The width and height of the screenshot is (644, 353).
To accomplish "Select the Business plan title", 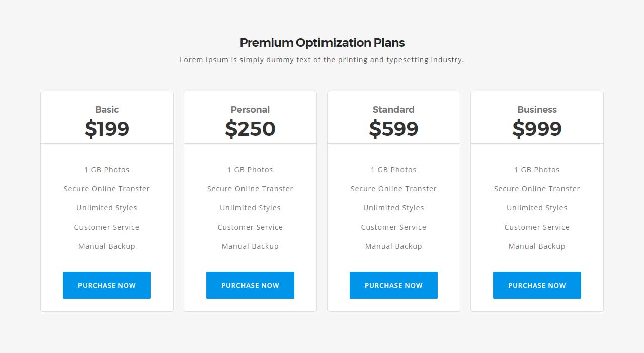I will [537, 109].
